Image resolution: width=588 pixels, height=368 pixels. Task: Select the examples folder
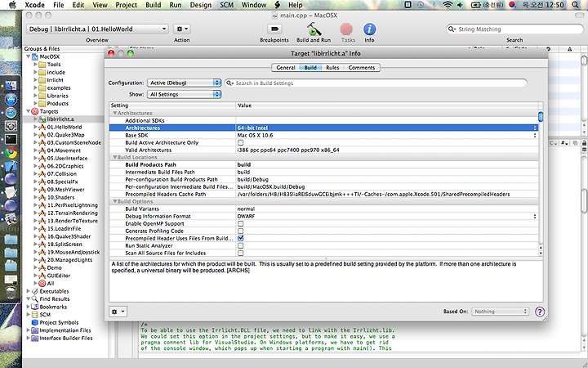pos(59,88)
